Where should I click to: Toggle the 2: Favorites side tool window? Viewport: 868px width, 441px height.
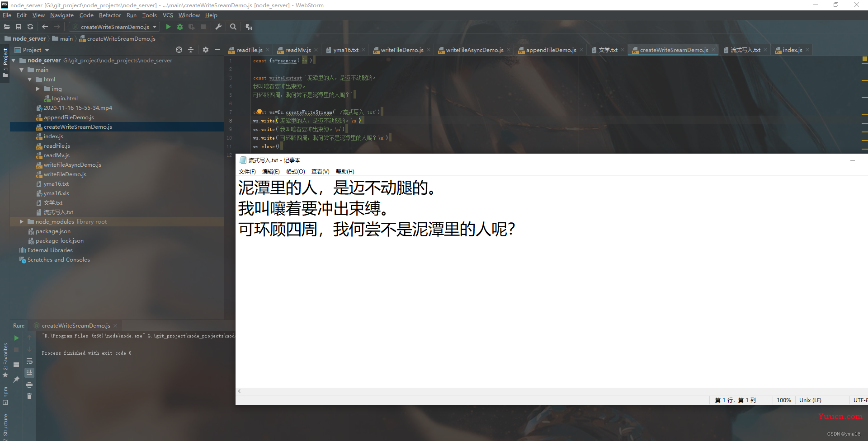click(x=5, y=360)
